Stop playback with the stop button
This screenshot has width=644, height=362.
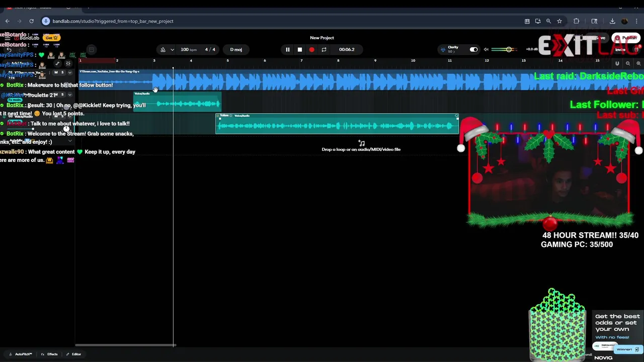(299, 49)
